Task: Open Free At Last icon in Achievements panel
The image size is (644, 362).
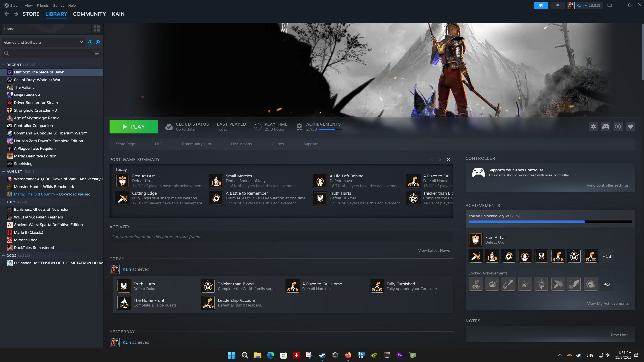Action: (x=476, y=240)
